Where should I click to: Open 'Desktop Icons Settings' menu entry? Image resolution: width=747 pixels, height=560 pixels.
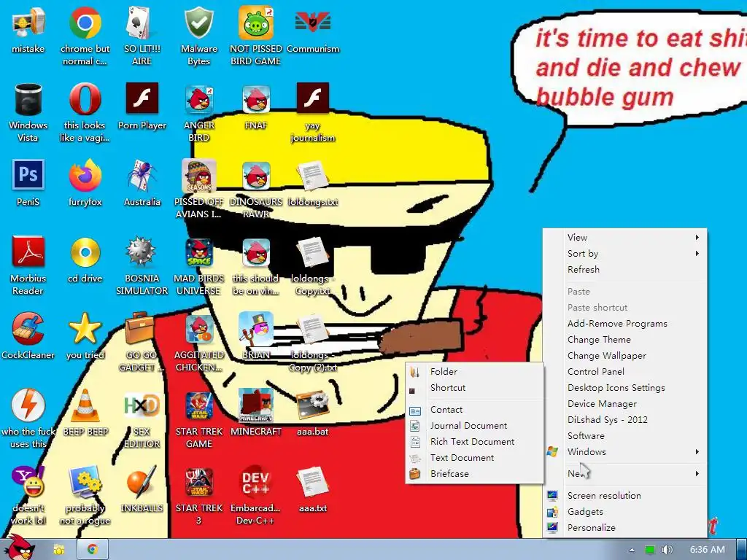click(624, 388)
